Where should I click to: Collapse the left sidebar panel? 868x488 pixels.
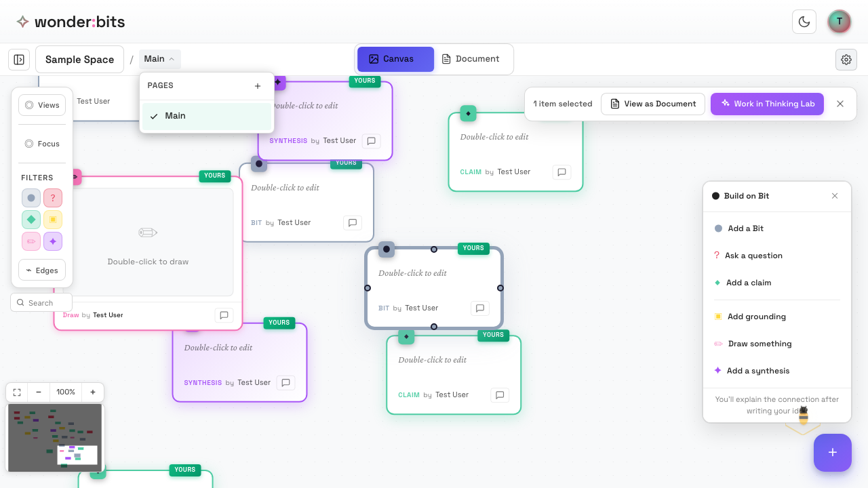pyautogui.click(x=19, y=60)
